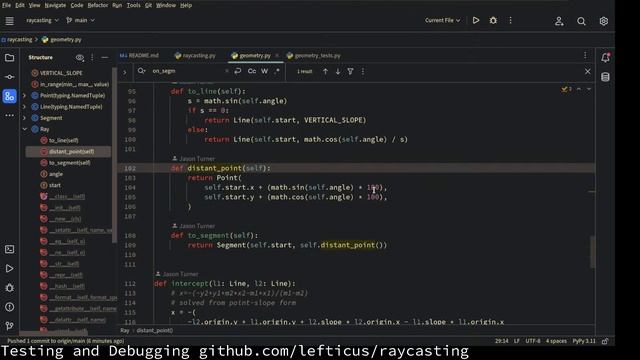Open the Problems tool window
Screen dimensions: 640x360
click(9, 307)
